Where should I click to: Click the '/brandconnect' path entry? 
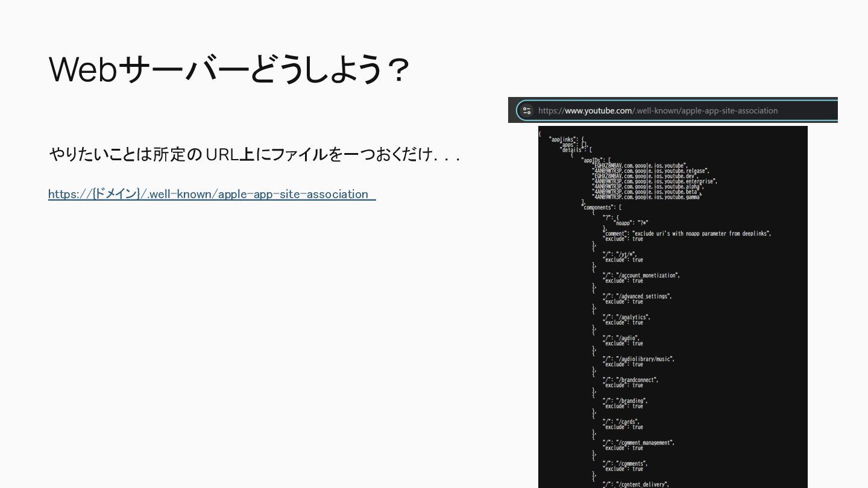tap(631, 380)
